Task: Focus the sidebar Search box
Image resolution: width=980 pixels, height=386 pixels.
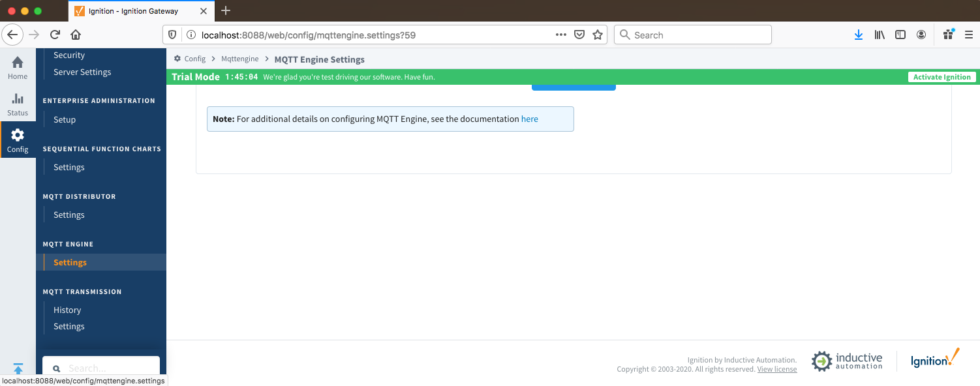Action: 101,368
